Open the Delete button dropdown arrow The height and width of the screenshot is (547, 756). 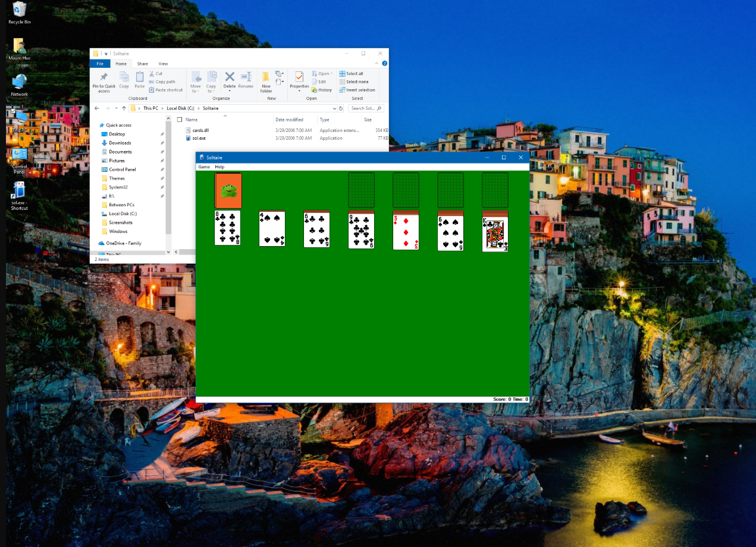(230, 91)
